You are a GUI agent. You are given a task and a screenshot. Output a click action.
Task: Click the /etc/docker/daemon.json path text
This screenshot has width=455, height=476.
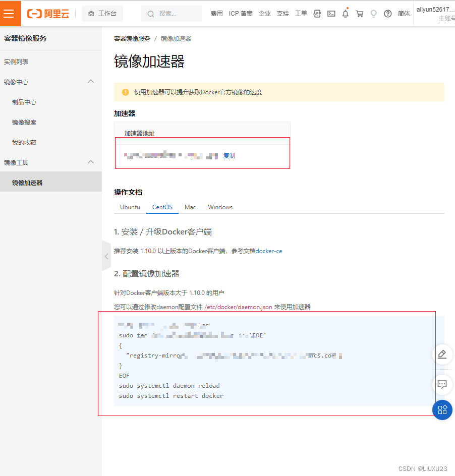(239, 307)
